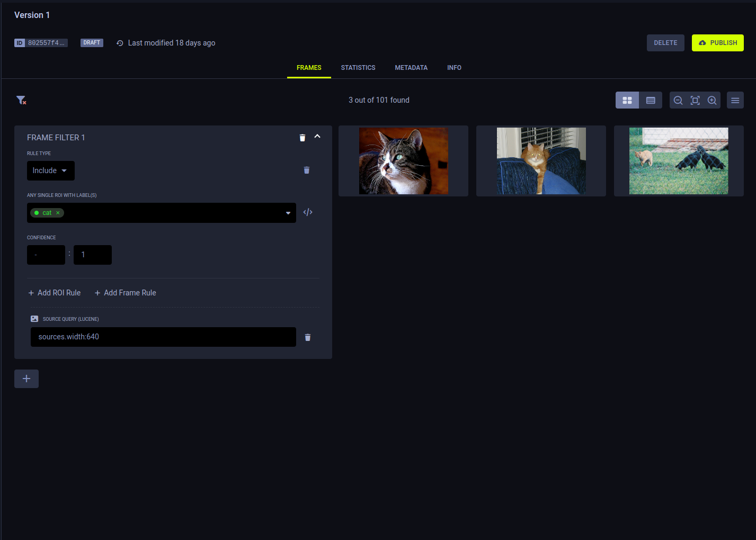Switch to the STATISTICS tab
Image resolution: width=756 pixels, height=540 pixels.
tap(358, 67)
